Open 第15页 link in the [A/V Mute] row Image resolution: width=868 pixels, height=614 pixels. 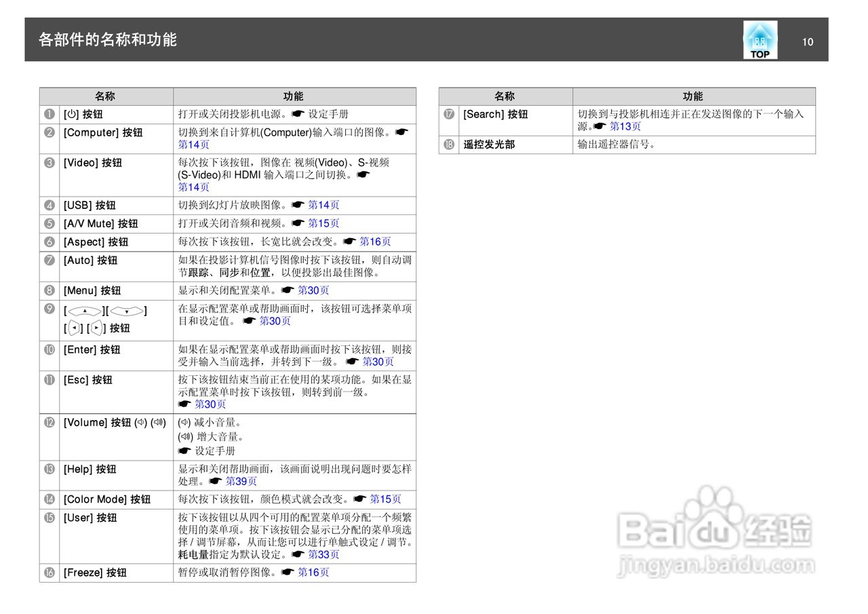coord(324,223)
